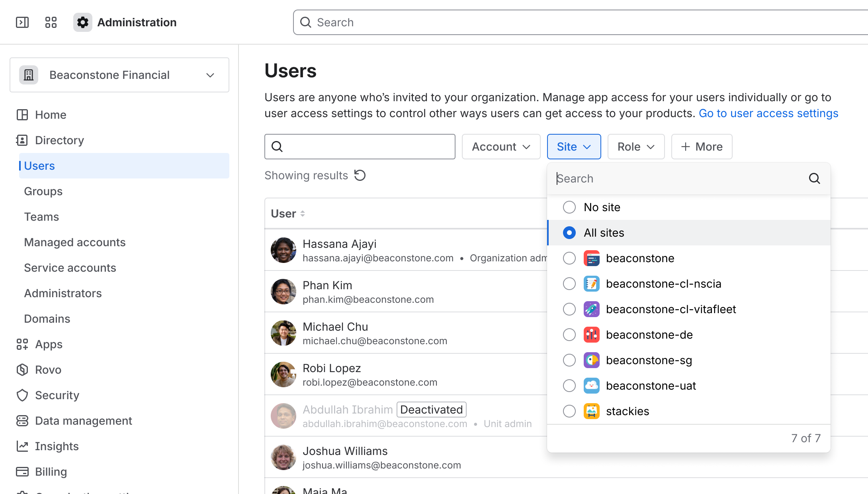Refresh results with the reload icon
This screenshot has width=868, height=494.
[x=360, y=175]
